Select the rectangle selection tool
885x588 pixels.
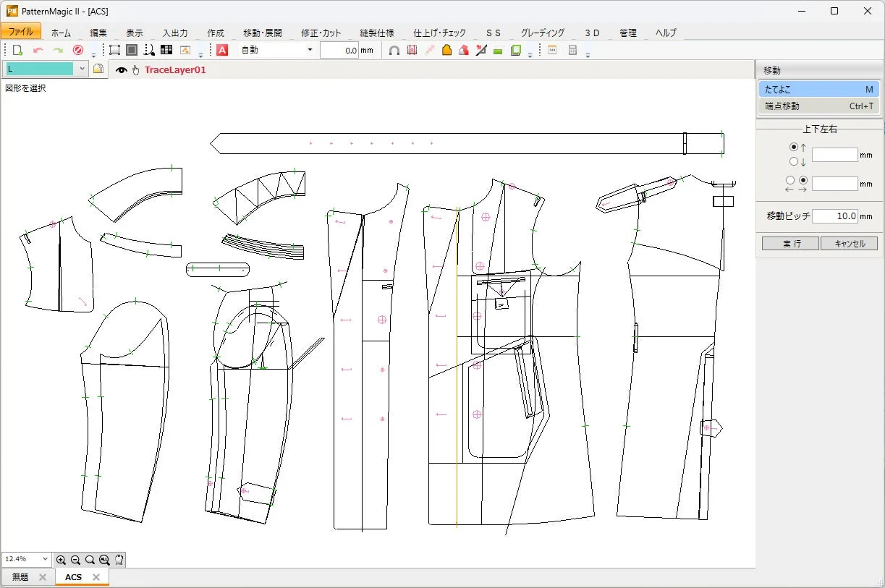(114, 49)
